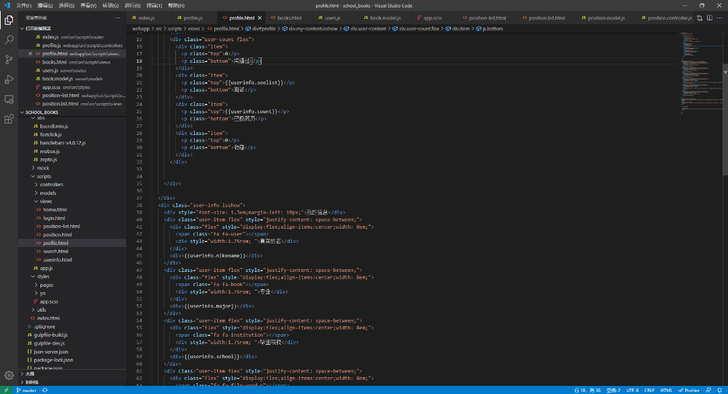Click the VS Code logo in title bar
The width and height of the screenshot is (728, 394).
[6, 6]
